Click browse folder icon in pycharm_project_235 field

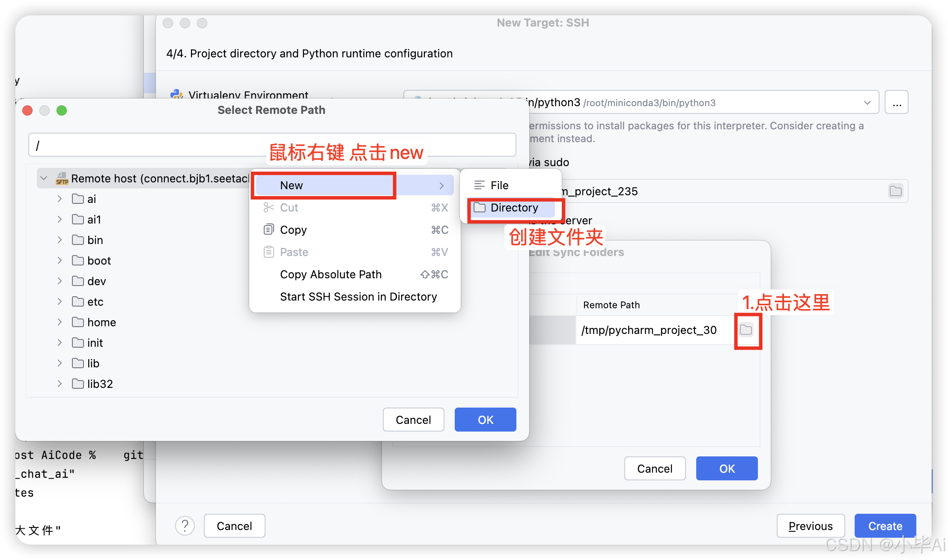(x=895, y=191)
